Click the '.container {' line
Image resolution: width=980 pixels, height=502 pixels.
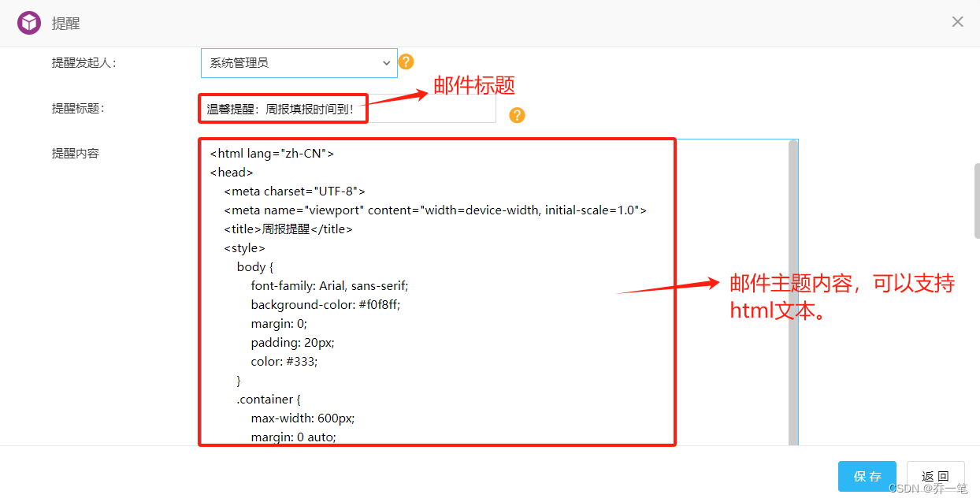tap(269, 400)
